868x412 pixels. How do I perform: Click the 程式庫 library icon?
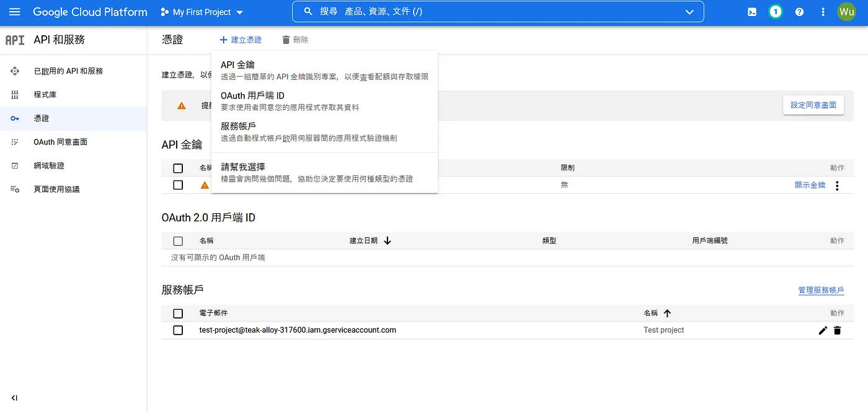tap(15, 95)
